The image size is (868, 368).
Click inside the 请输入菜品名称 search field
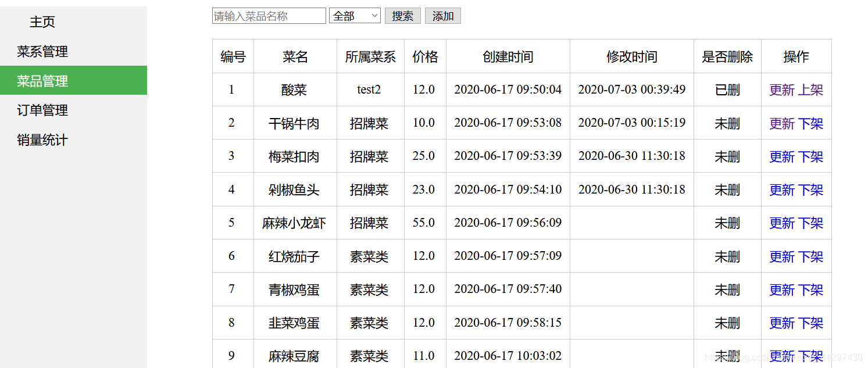pos(269,16)
